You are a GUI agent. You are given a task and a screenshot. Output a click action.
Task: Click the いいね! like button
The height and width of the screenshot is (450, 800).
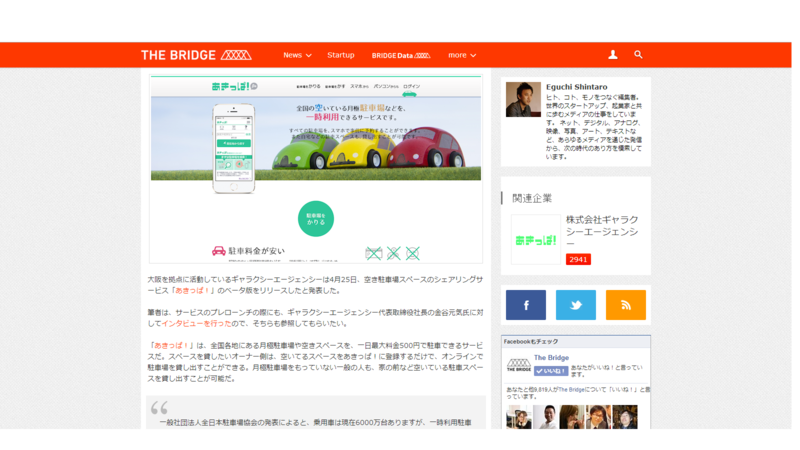pyautogui.click(x=551, y=371)
